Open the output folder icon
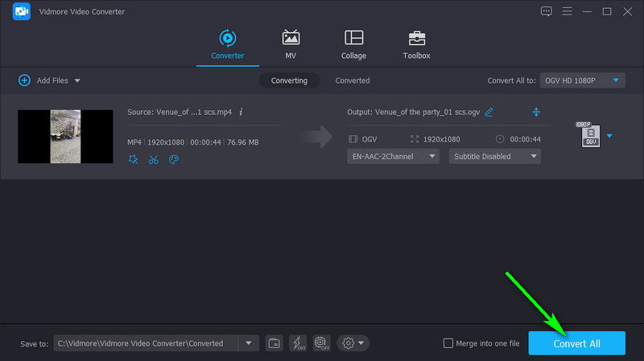The height and width of the screenshot is (361, 644). 274,343
